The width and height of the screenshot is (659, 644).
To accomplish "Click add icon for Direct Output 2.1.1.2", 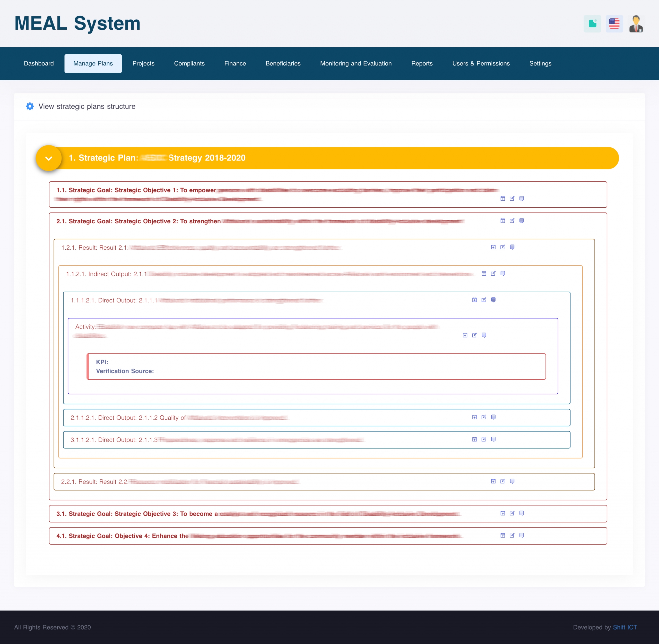I will (x=474, y=417).
